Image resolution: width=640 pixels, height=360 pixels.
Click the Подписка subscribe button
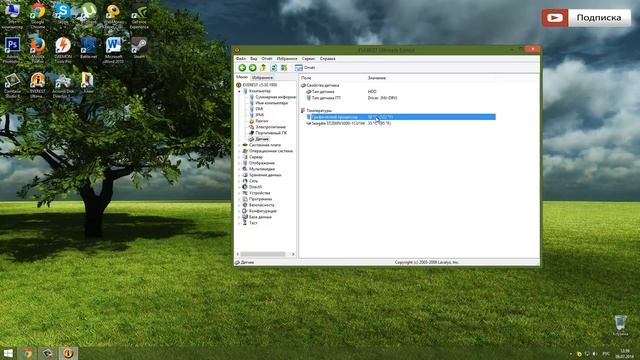click(x=586, y=18)
